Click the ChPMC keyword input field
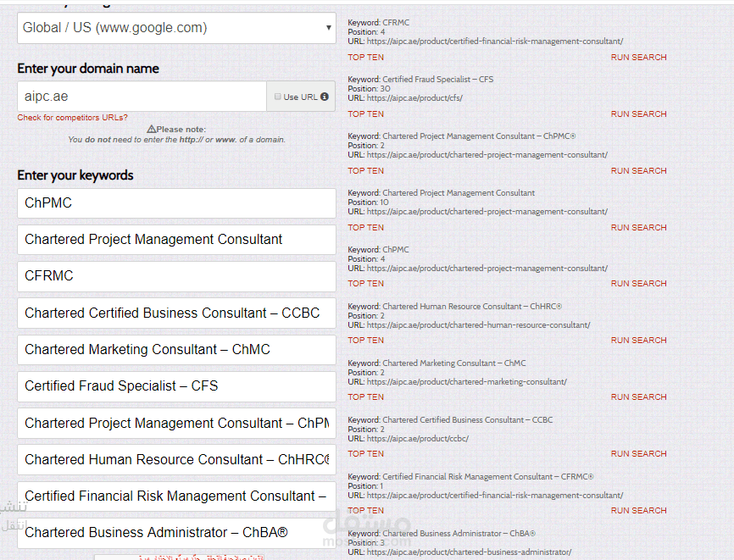The image size is (734, 560). point(176,203)
